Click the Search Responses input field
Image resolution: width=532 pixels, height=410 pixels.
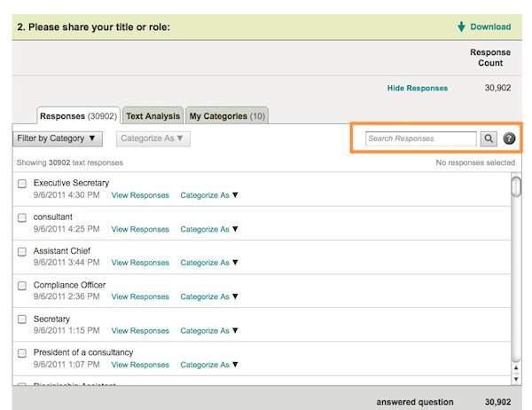click(420, 138)
